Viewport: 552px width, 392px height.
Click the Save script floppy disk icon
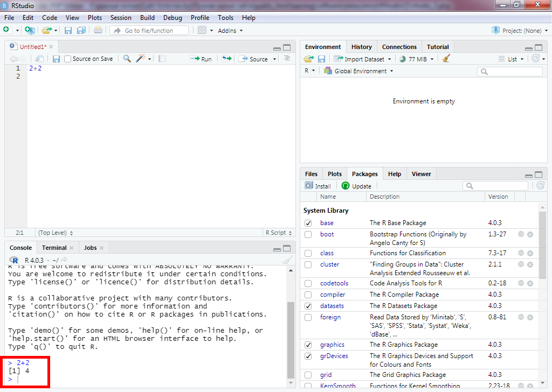point(56,59)
